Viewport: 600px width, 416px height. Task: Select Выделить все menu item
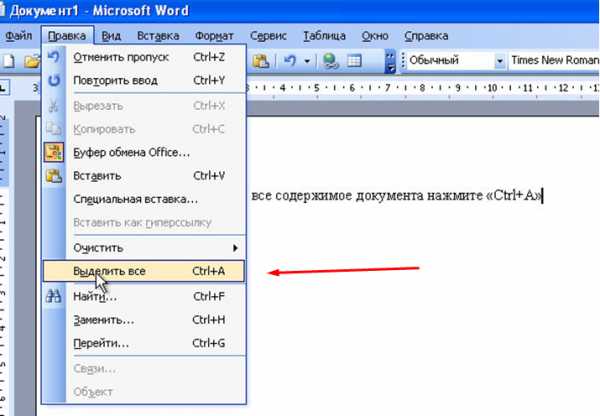click(x=144, y=271)
